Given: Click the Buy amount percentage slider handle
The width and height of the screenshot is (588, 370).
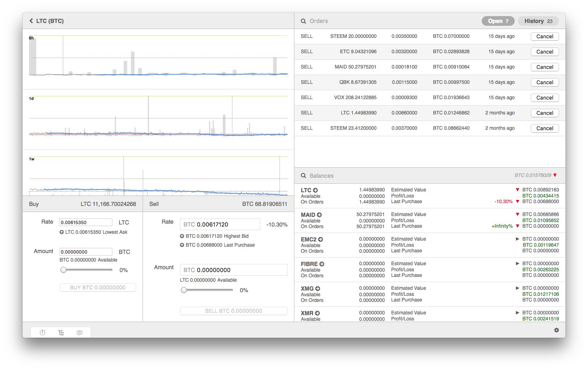Looking at the screenshot, I should [63, 270].
